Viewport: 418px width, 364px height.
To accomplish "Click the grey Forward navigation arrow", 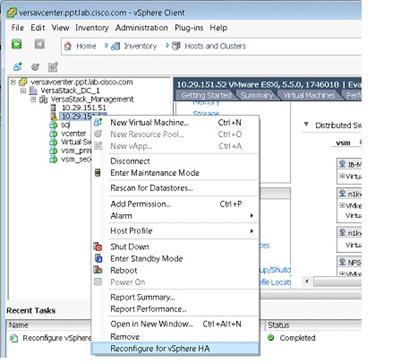I will (40, 44).
